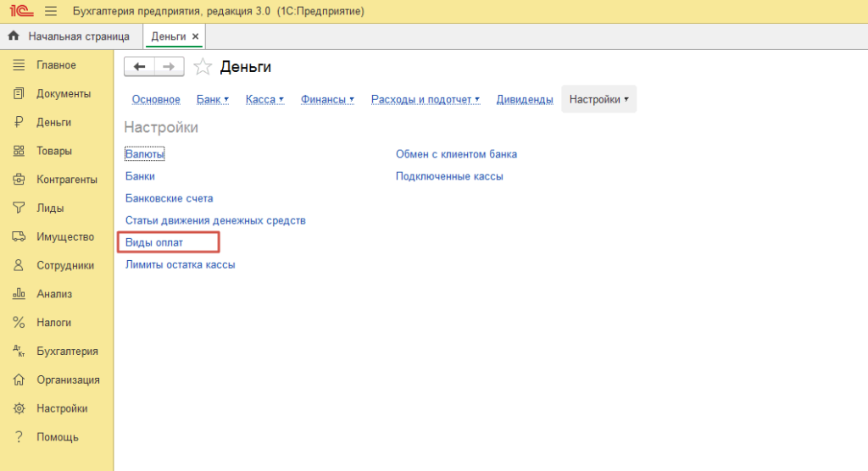Click the Анализ chart icon
The width and height of the screenshot is (868, 471).
click(19, 294)
